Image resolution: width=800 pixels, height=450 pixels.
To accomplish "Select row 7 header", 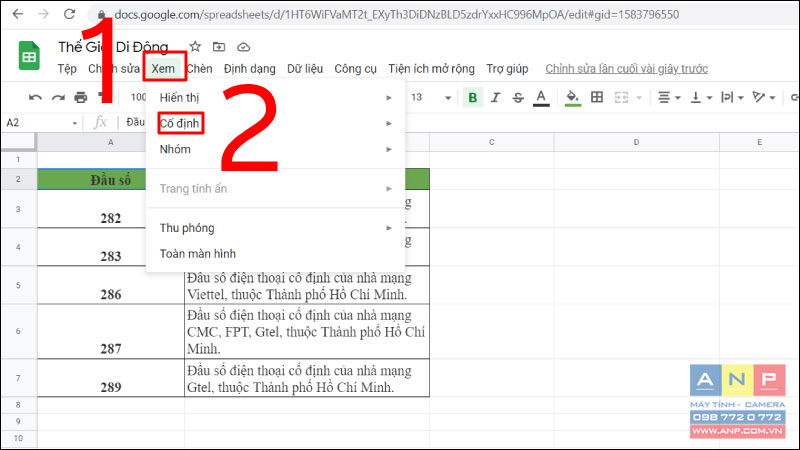I will point(18,378).
